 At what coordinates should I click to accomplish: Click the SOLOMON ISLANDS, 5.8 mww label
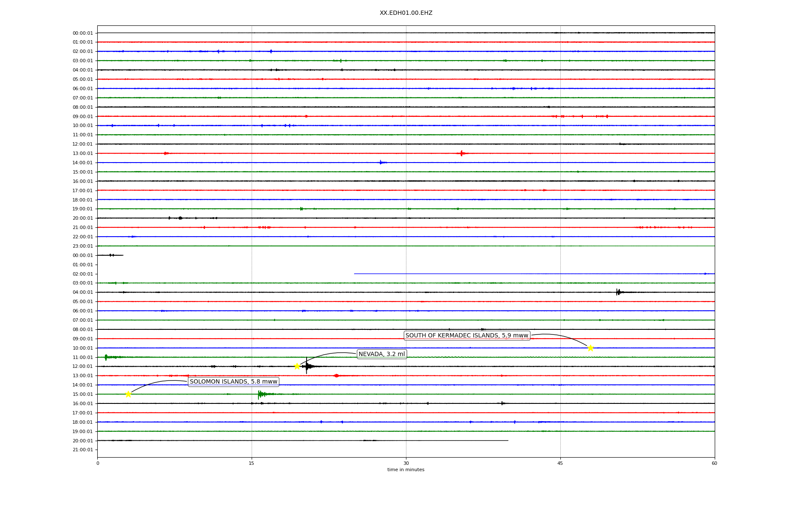click(x=233, y=382)
